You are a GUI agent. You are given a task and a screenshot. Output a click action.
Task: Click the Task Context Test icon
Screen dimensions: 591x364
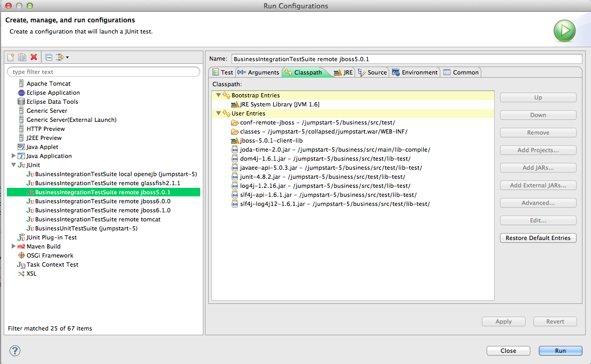21,264
